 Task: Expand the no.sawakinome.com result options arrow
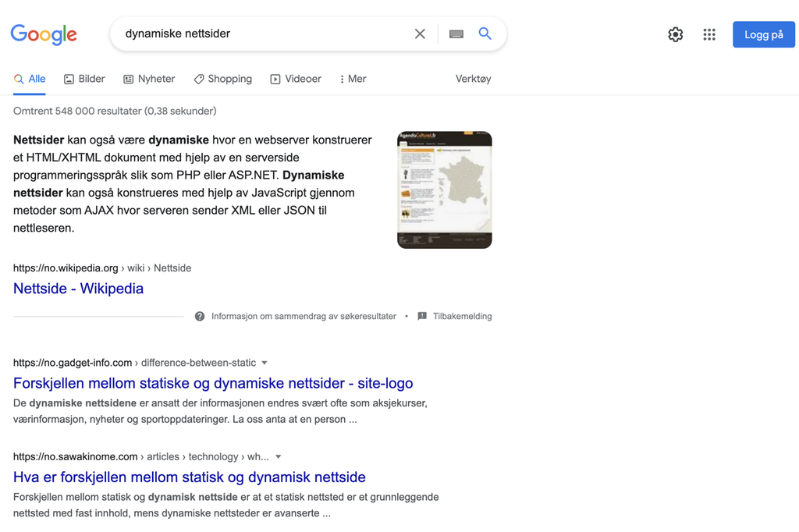(x=279, y=456)
